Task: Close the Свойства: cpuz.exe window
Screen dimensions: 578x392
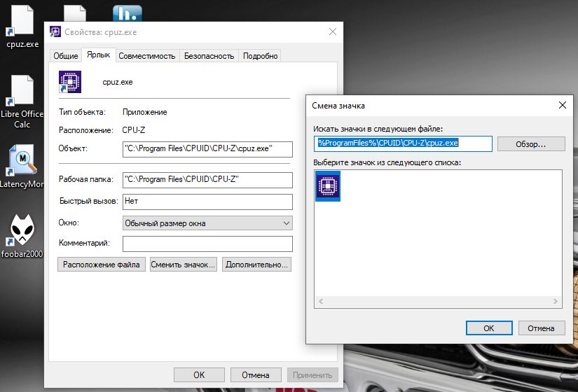Action: click(x=333, y=31)
